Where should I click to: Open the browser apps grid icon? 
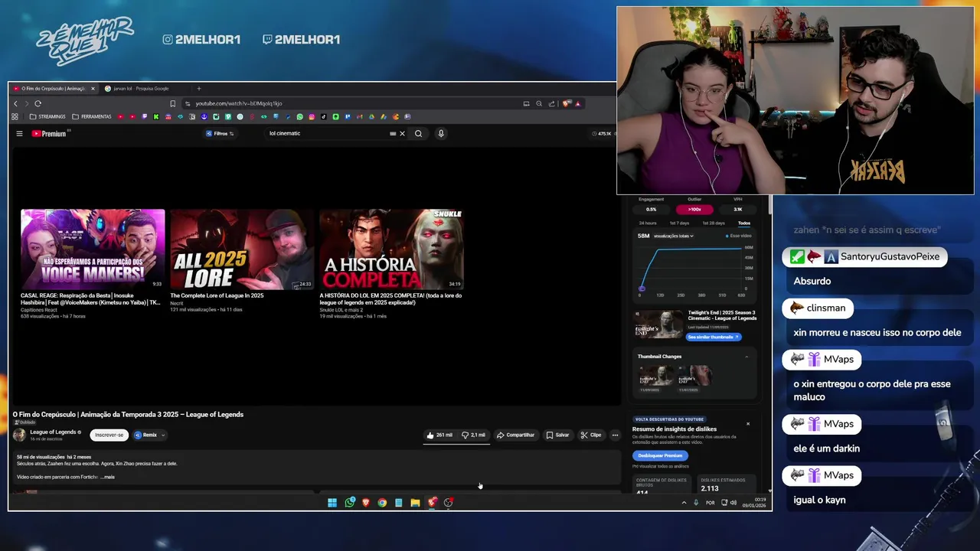(15, 116)
